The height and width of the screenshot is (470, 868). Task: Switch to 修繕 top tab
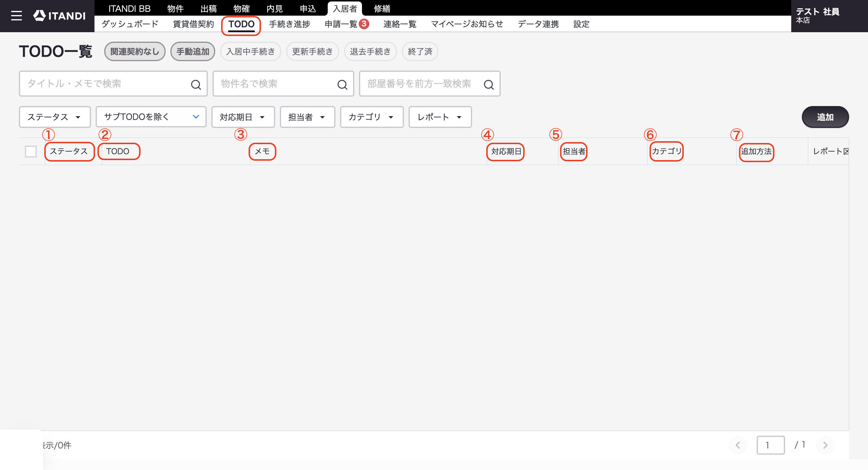(x=382, y=9)
